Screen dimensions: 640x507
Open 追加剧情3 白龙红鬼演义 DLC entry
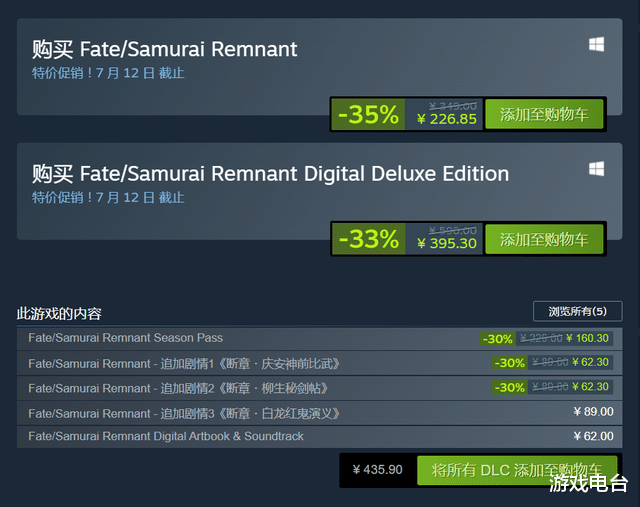click(320, 413)
